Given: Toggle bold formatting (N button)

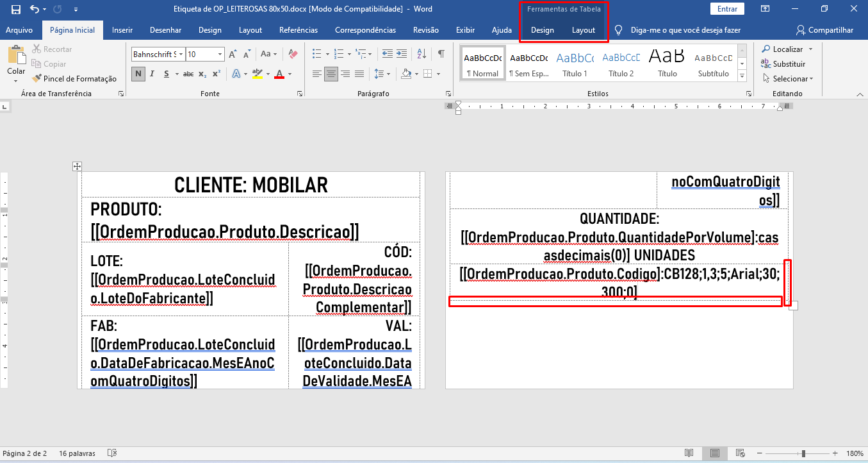Looking at the screenshot, I should click(x=138, y=74).
